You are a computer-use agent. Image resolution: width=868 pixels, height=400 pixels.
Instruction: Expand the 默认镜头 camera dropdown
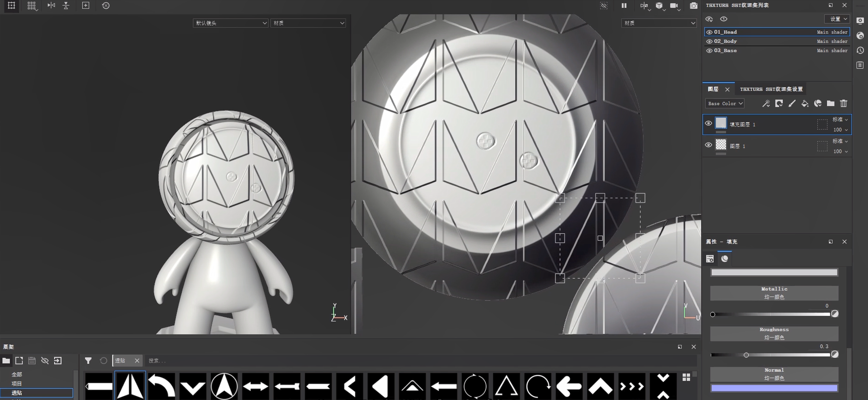point(230,23)
